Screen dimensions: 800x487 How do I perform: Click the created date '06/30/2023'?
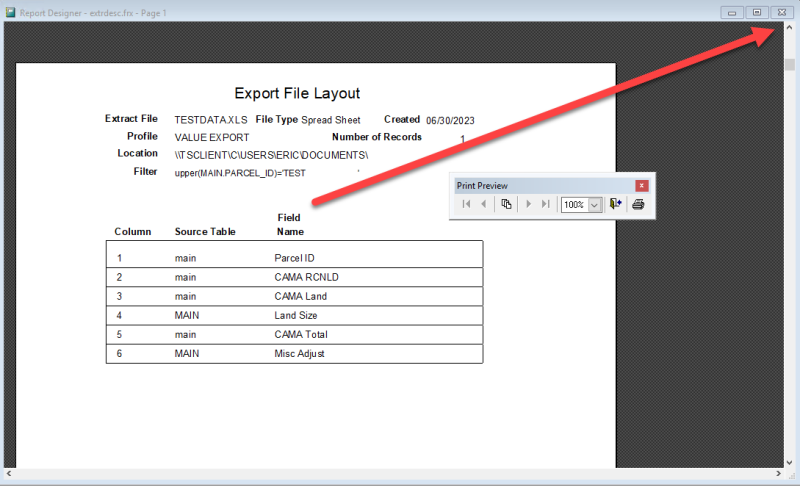450,121
